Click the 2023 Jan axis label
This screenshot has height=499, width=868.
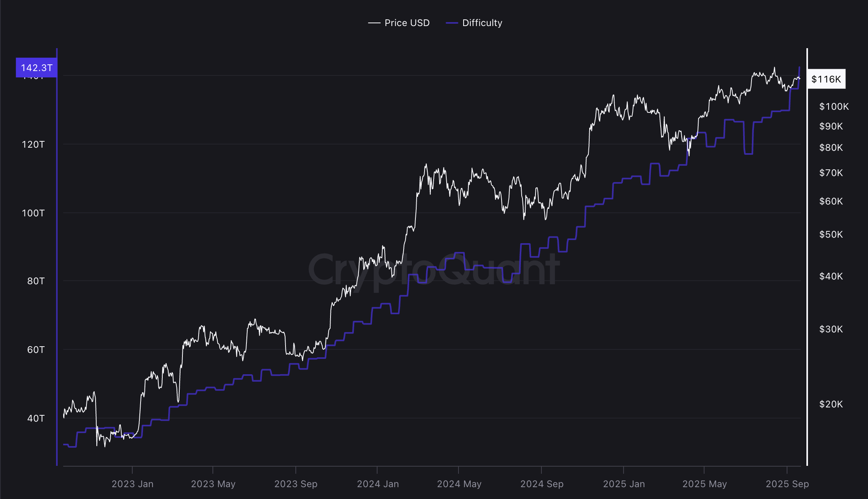133,484
